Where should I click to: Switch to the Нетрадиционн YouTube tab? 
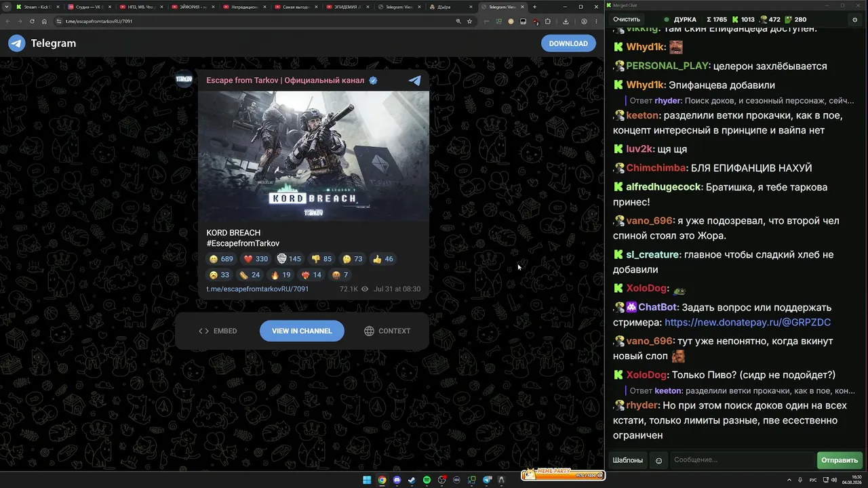[x=244, y=7]
